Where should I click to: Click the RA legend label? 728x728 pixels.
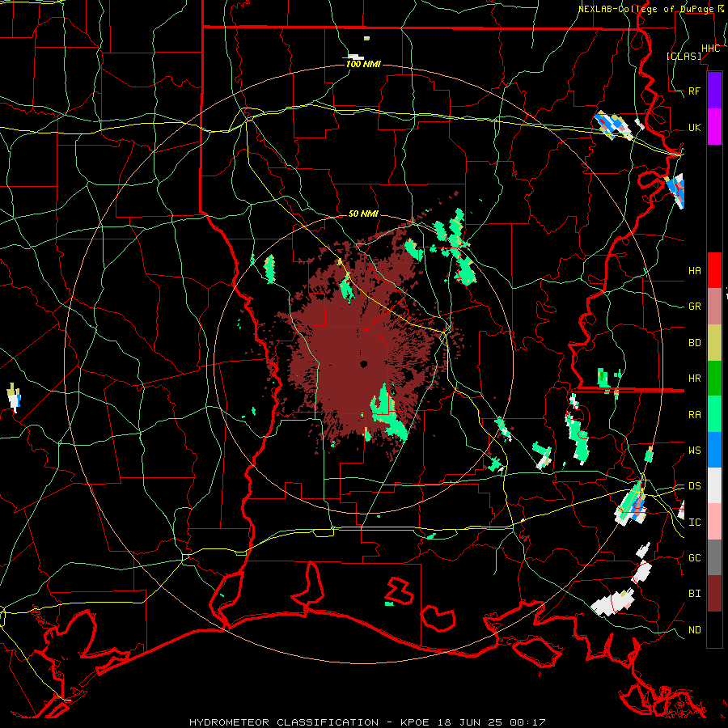695,415
